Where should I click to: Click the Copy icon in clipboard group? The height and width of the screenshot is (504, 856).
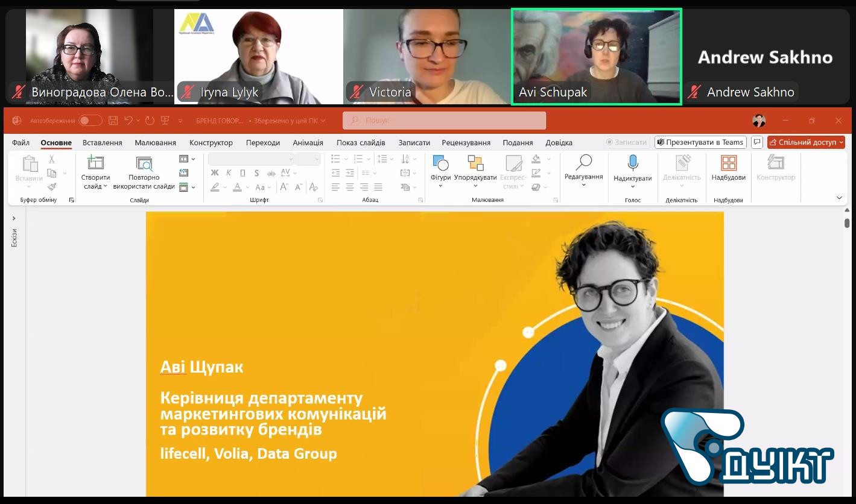click(52, 173)
